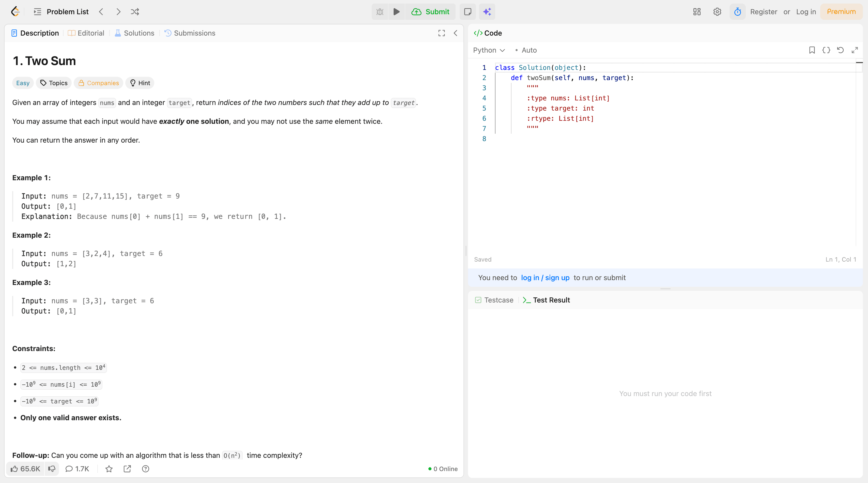Switch to the Editorial tab

(86, 33)
